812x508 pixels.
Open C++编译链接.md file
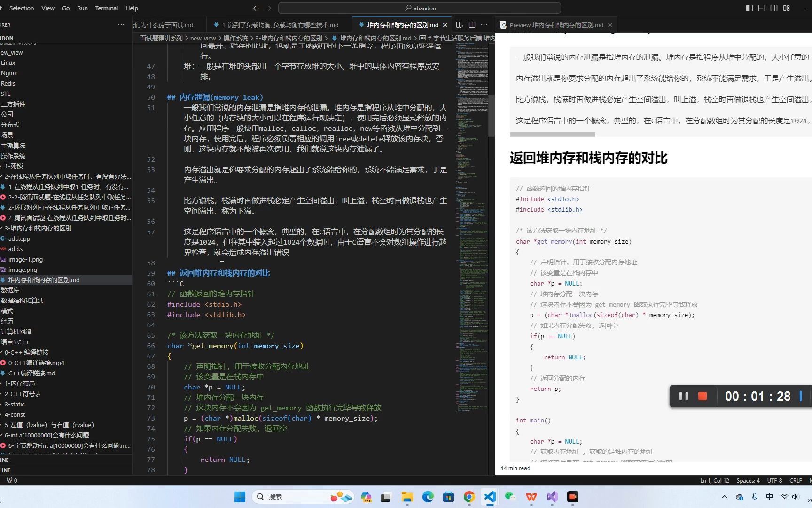[66, 373]
